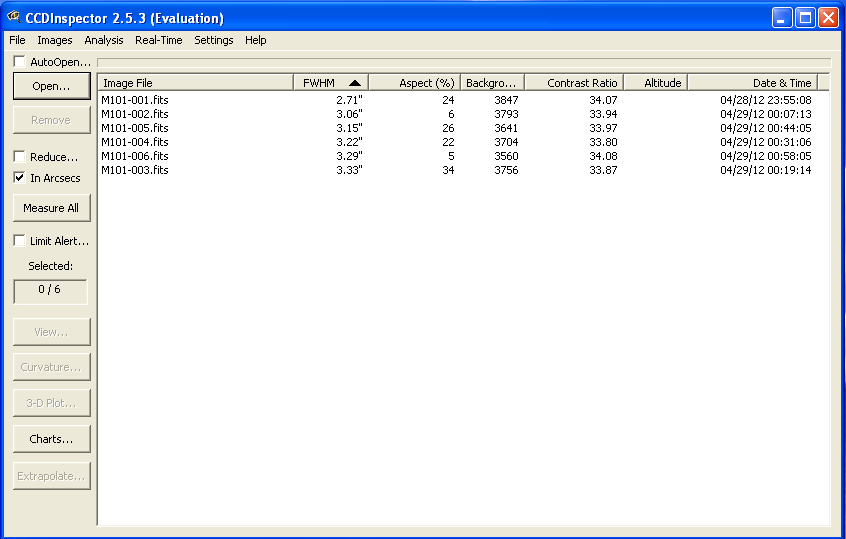Enable the AutoOpen checkbox
This screenshot has height=539, width=846.
coord(19,62)
